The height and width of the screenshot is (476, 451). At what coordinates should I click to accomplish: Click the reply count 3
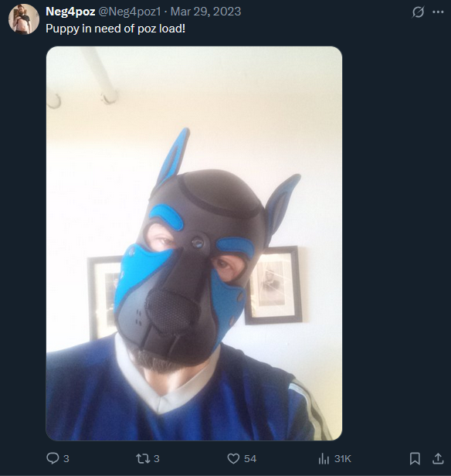point(66,458)
